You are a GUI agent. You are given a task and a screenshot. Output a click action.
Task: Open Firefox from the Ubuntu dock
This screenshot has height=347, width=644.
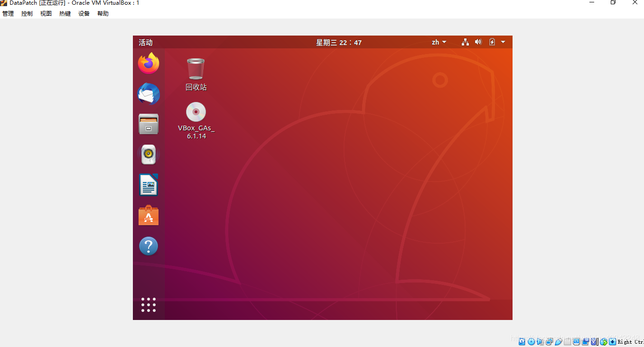point(149,63)
